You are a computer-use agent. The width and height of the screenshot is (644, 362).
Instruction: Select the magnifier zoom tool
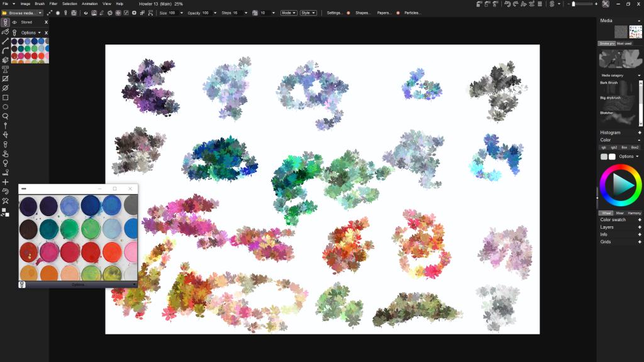click(6, 116)
